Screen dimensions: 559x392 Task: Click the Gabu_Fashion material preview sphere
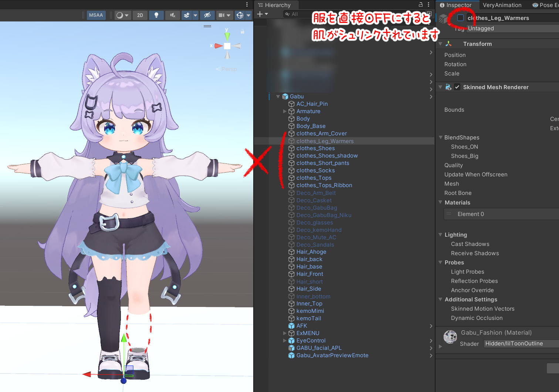click(450, 337)
